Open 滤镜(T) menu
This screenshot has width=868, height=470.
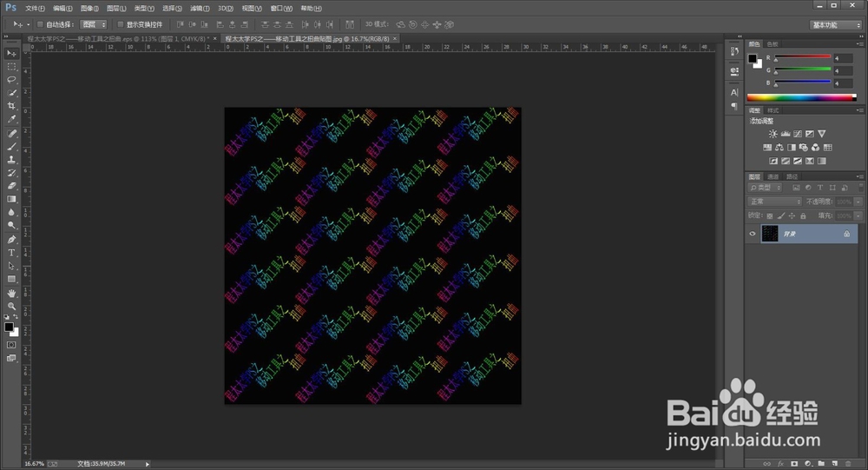tap(200, 9)
